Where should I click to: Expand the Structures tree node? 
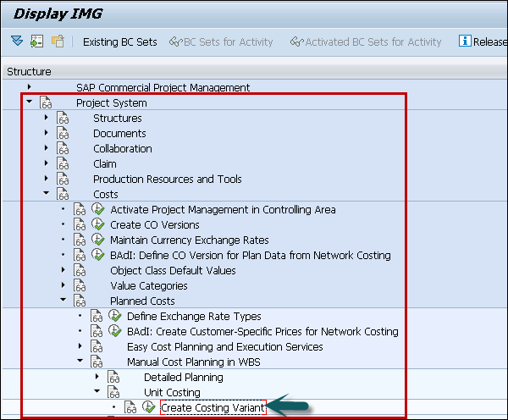coord(47,119)
